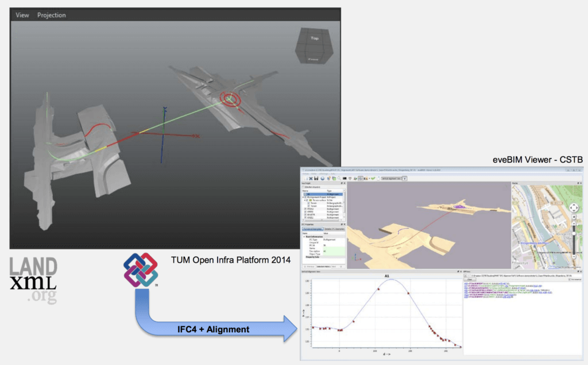The width and height of the screenshot is (588, 365).
Task: Click the map zoom slider handle
Action: coord(574,233)
